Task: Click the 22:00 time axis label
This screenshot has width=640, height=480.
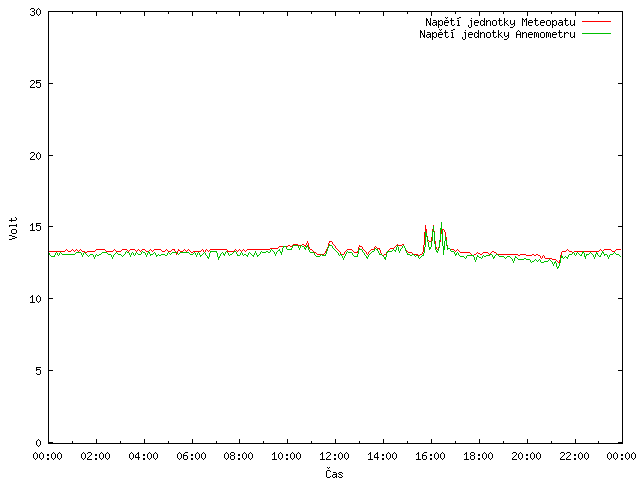Action: pos(574,456)
